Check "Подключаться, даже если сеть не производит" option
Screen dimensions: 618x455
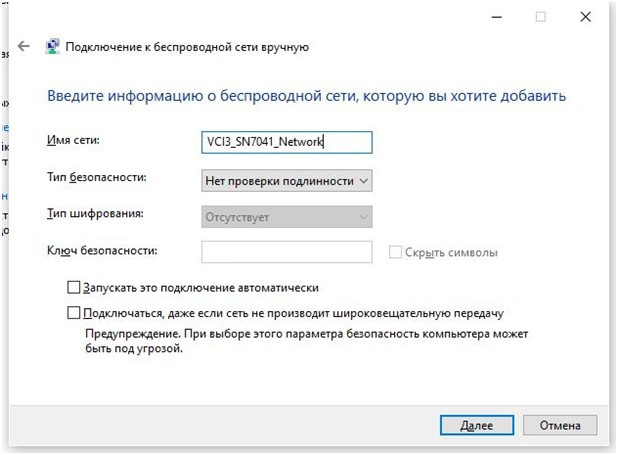[x=74, y=313]
